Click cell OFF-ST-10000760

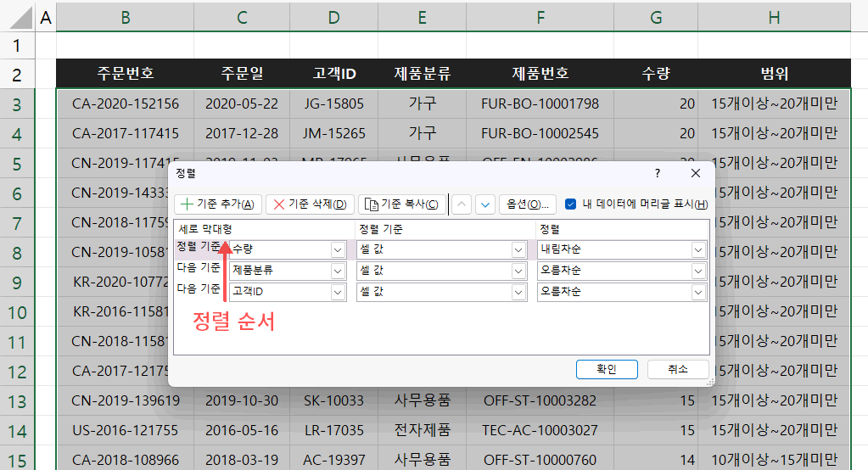pyautogui.click(x=540, y=460)
